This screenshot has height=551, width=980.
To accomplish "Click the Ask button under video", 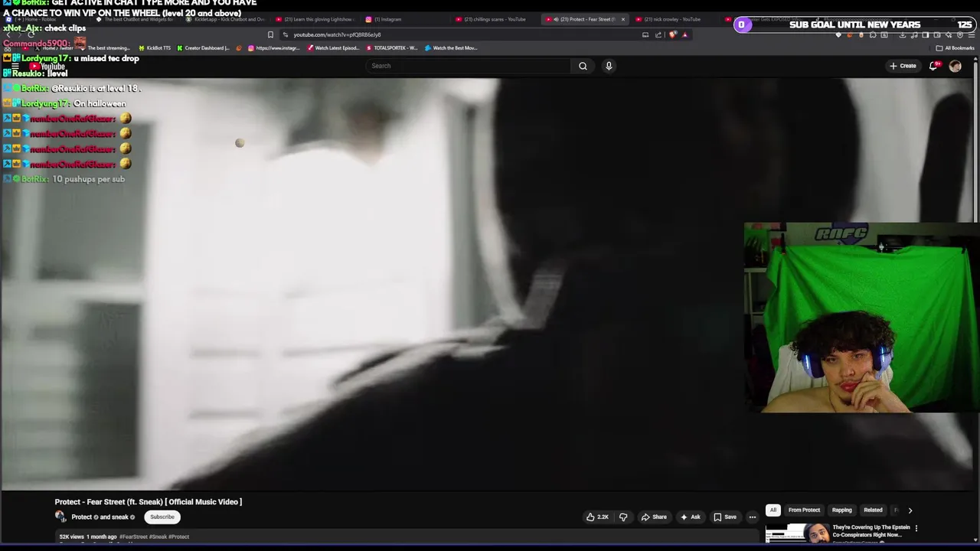I will [x=690, y=517].
